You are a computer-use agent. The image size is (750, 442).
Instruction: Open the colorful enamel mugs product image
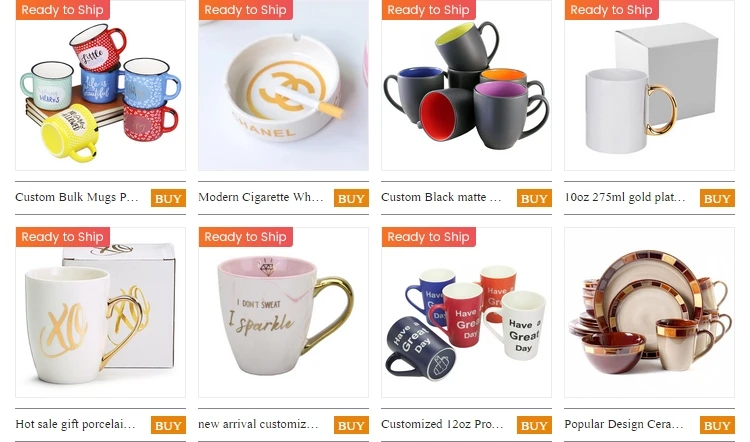(100, 85)
